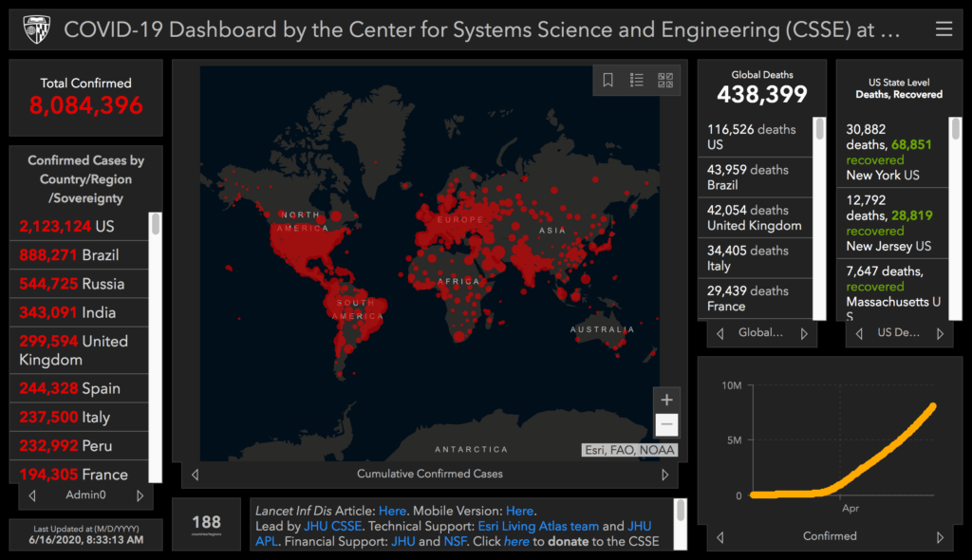Go to previous tab before Admin0
The height and width of the screenshot is (560, 972).
32,495
